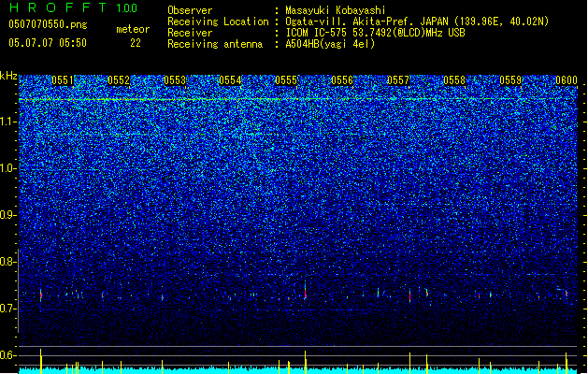Click the HROFFT 1.0.0 title text
Screen dimensions: 588x374
(73, 7)
